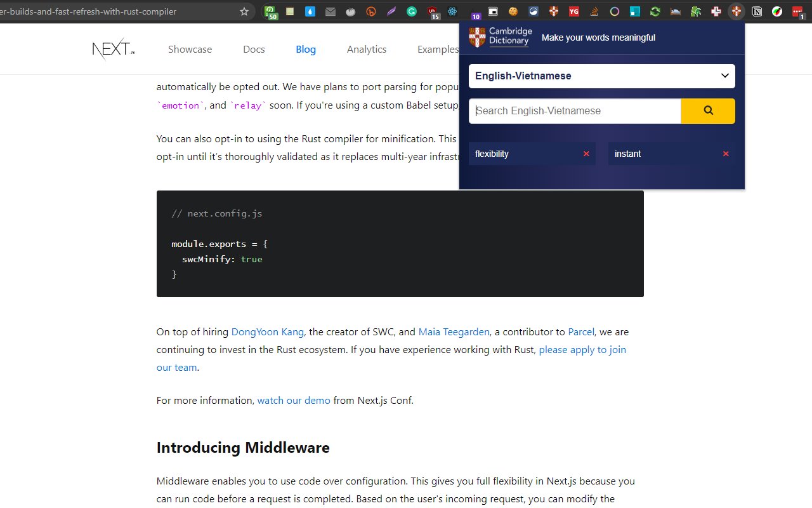
Task: Open the Notion extension icon
Action: (x=757, y=11)
